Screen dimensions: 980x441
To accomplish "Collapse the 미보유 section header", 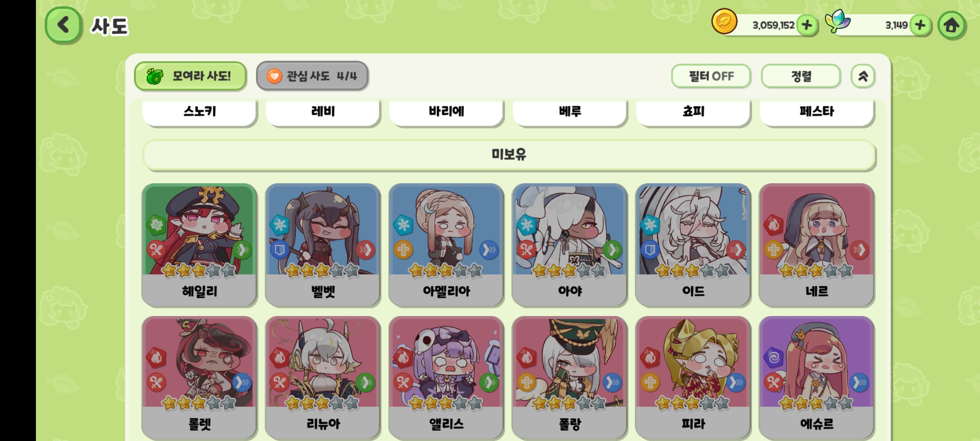I will pos(509,154).
